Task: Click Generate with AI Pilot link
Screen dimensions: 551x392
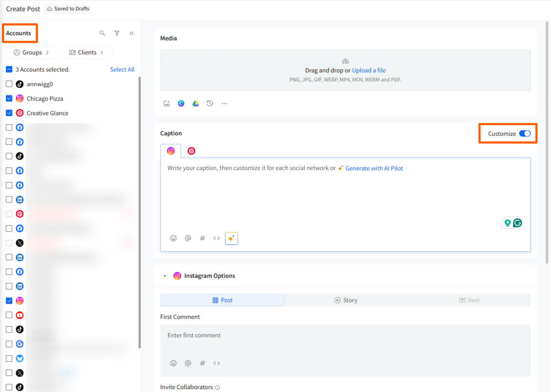Action: tap(374, 168)
